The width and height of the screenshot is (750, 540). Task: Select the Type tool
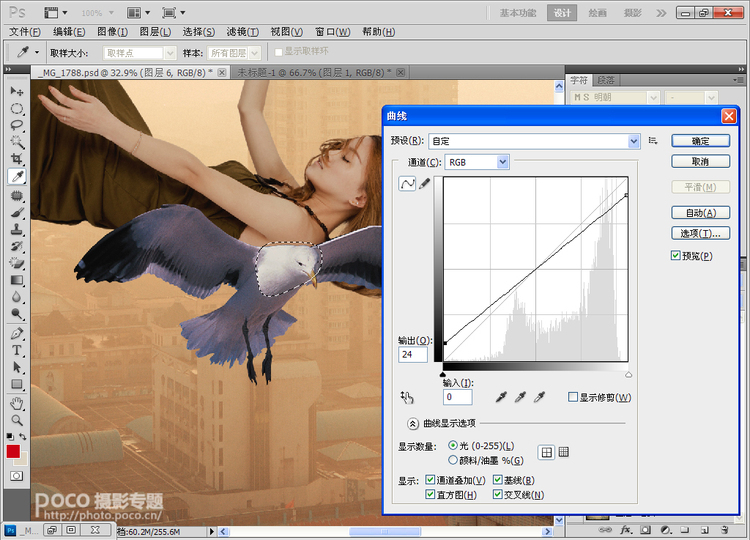pos(17,350)
